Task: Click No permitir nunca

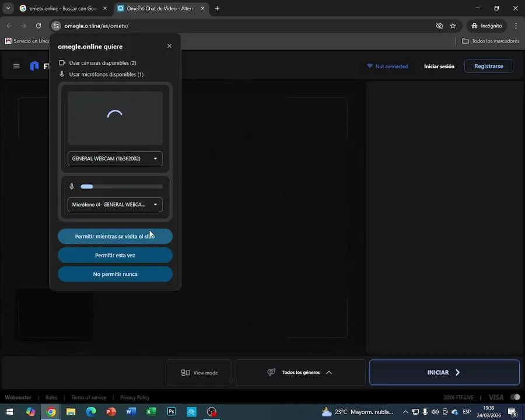Action: coord(115,274)
